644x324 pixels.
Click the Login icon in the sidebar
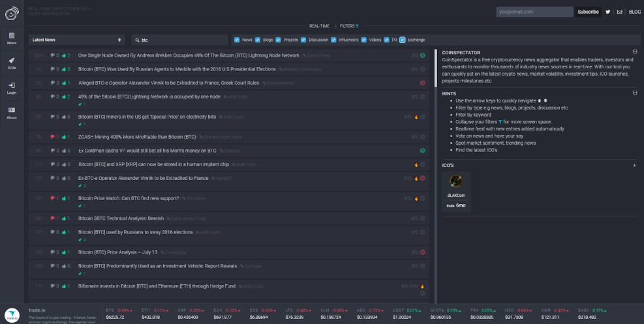tap(12, 87)
